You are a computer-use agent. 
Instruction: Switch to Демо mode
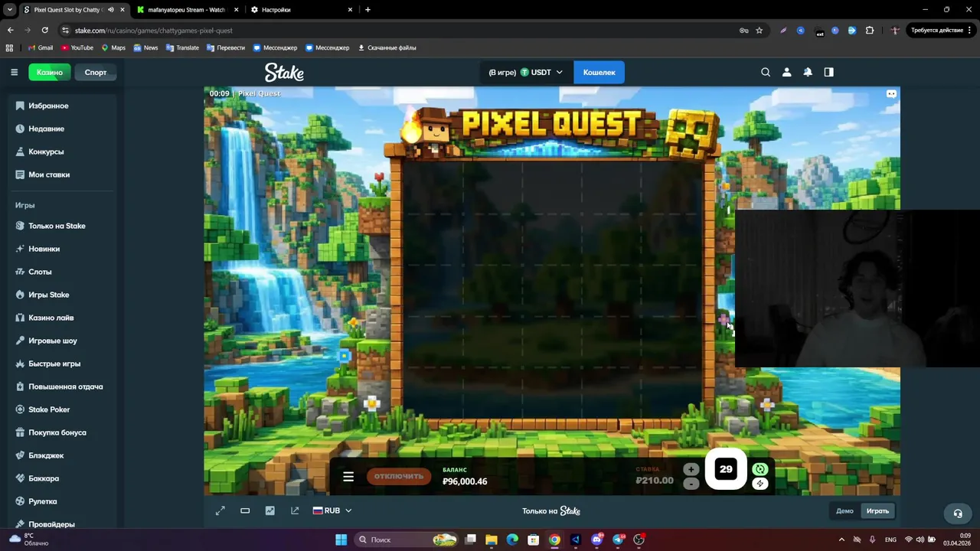(844, 510)
